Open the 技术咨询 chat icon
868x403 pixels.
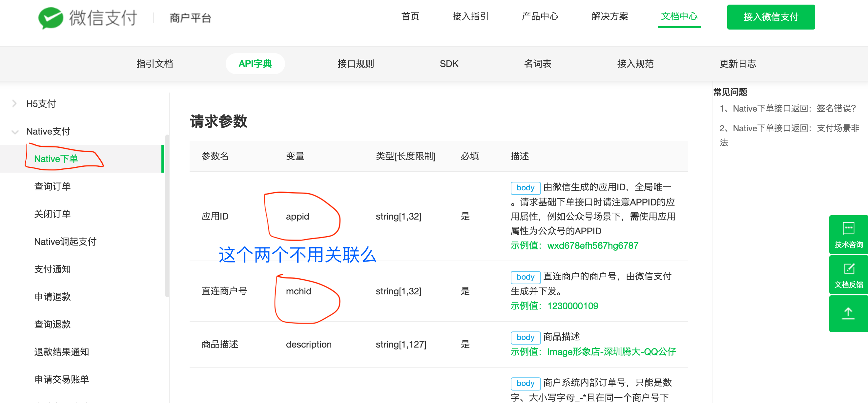pos(848,228)
